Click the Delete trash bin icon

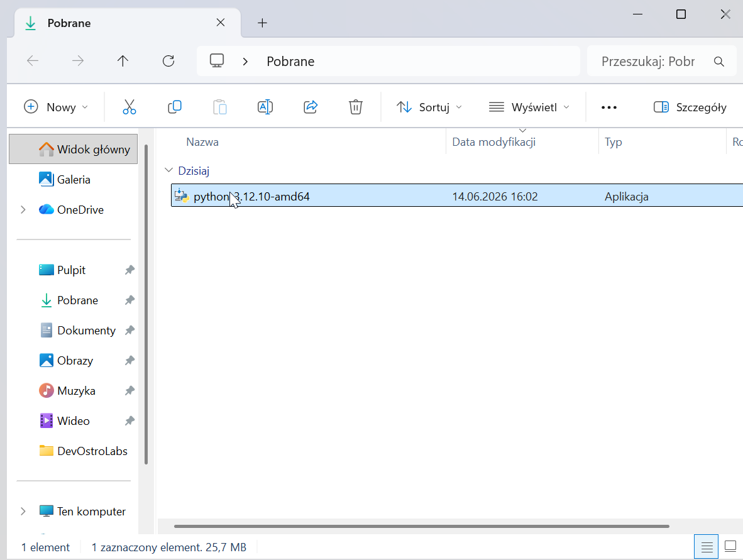tap(355, 107)
